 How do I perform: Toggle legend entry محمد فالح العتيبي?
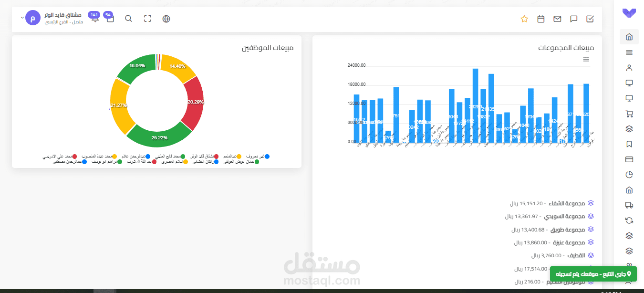point(169,157)
